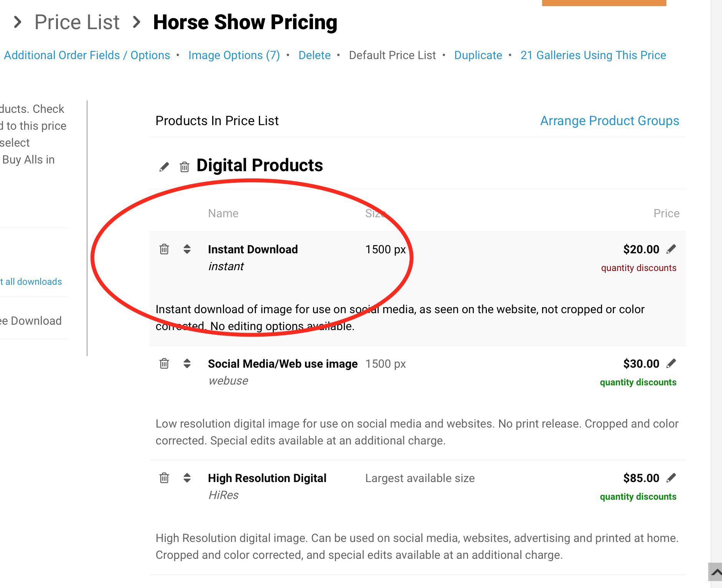Edit the $30.00 price pencil icon

click(x=671, y=363)
